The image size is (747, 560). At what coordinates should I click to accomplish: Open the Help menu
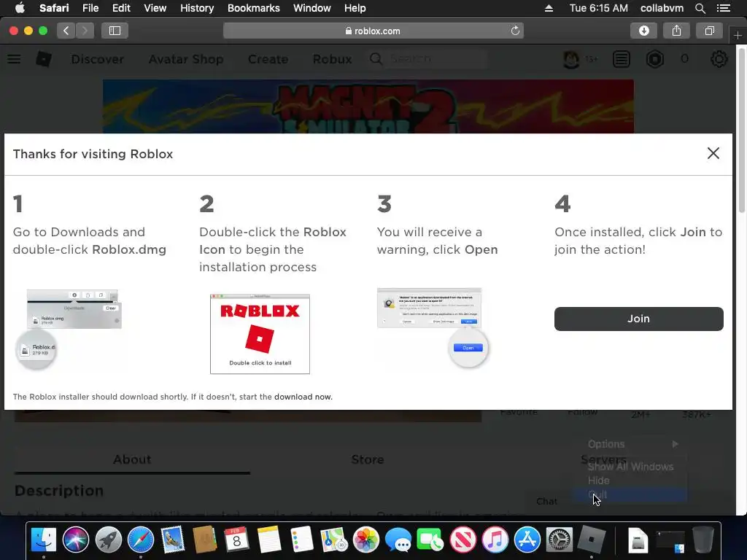(x=355, y=8)
